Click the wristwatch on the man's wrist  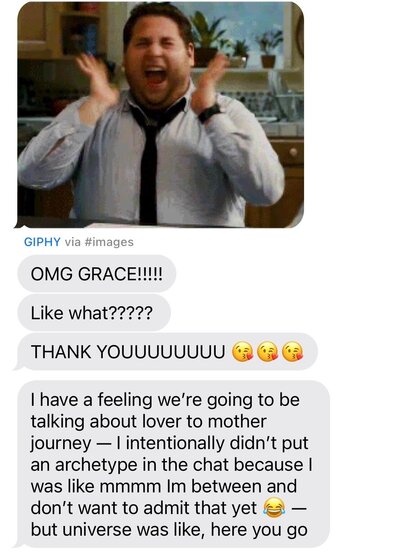pyautogui.click(x=210, y=113)
